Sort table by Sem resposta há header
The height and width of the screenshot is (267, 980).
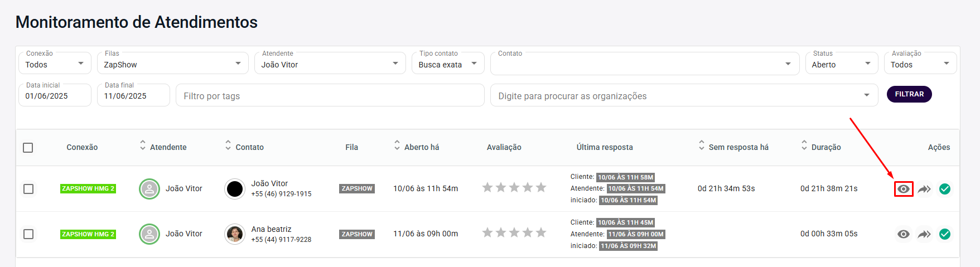click(x=738, y=147)
